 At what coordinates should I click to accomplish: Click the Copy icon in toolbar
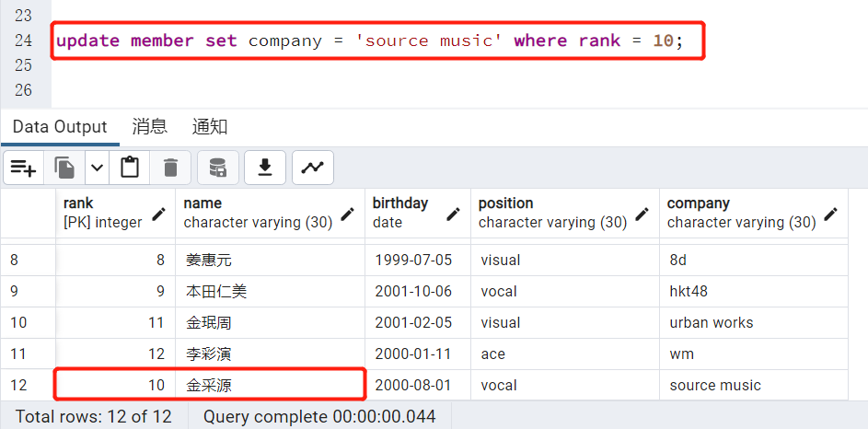tap(64, 168)
